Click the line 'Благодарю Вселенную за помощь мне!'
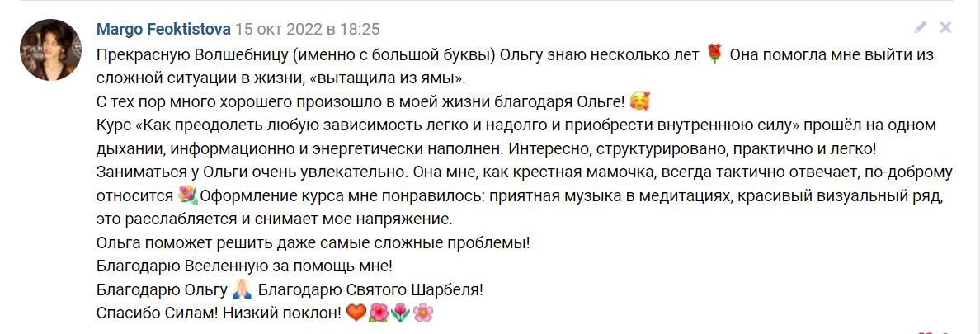980x334 pixels. (x=244, y=266)
